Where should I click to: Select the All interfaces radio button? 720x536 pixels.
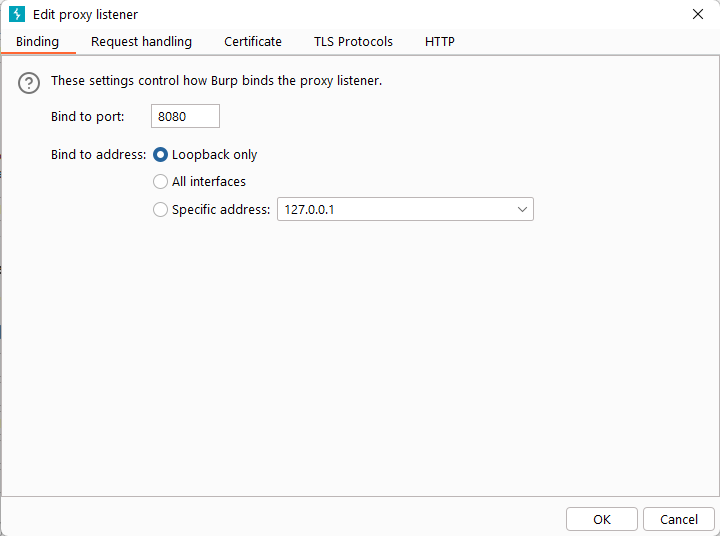160,181
